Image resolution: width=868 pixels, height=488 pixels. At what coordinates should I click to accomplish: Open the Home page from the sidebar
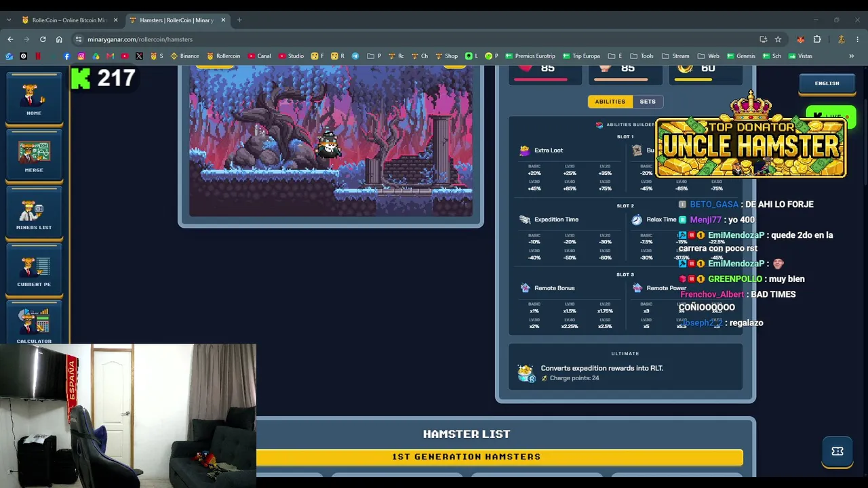click(34, 98)
